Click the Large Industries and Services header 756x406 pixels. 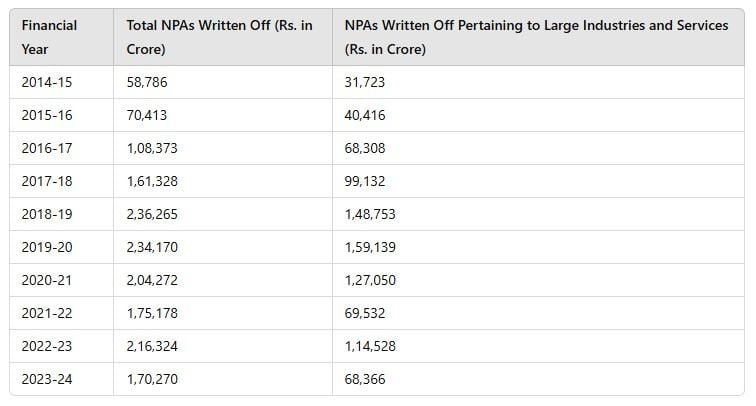coord(536,37)
